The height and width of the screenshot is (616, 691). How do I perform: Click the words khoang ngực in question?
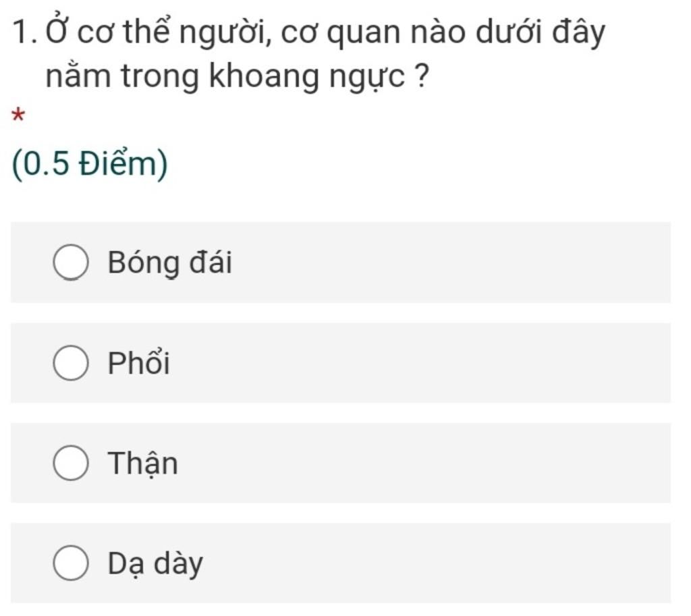[x=307, y=77]
